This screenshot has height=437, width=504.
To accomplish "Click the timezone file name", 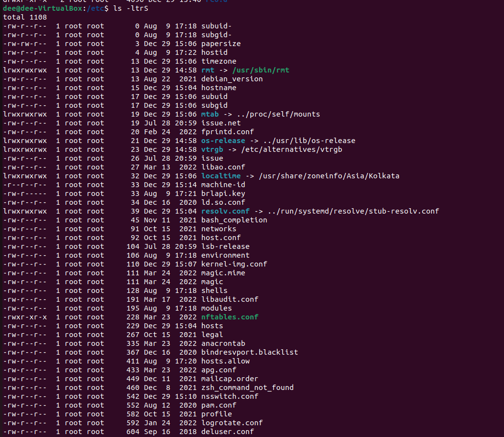I will 218,61.
